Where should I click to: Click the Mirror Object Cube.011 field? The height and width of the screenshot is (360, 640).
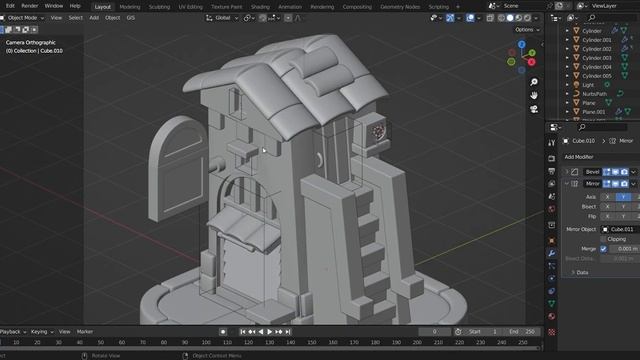pyautogui.click(x=620, y=229)
